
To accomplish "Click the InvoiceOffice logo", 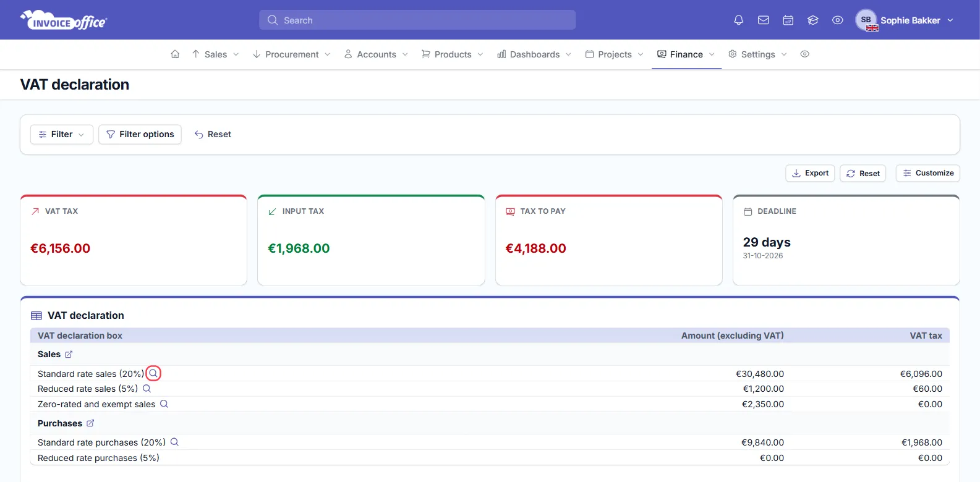I will tap(64, 20).
